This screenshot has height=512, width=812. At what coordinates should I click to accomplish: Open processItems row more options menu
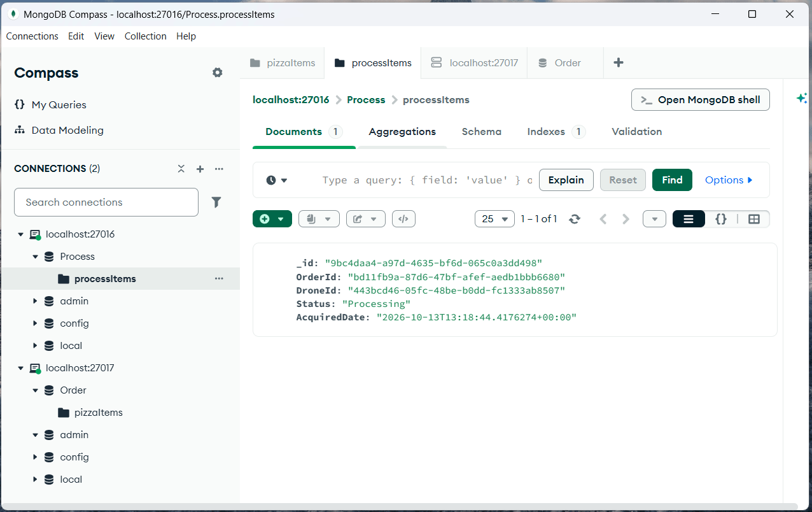[219, 278]
